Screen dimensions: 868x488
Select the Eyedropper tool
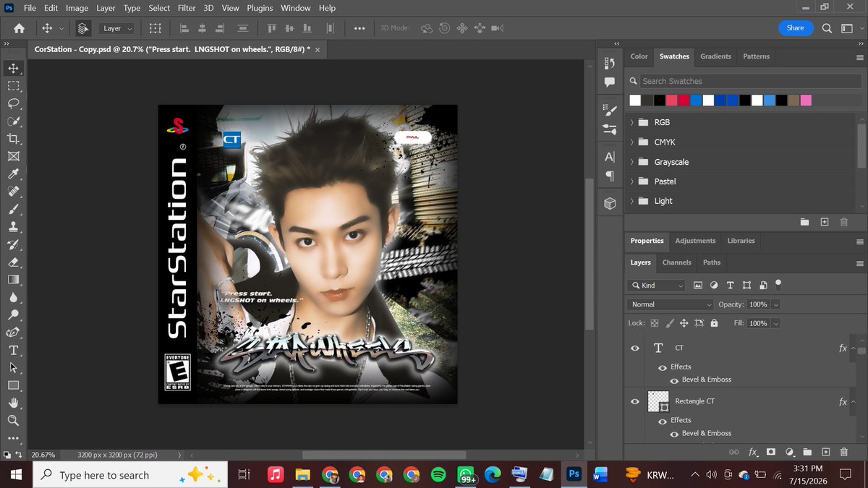point(13,174)
